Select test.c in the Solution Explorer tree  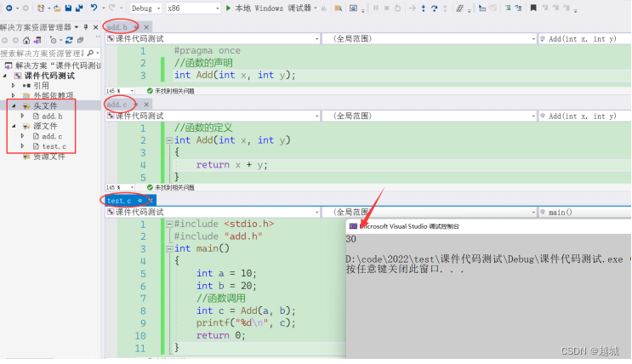[54, 146]
